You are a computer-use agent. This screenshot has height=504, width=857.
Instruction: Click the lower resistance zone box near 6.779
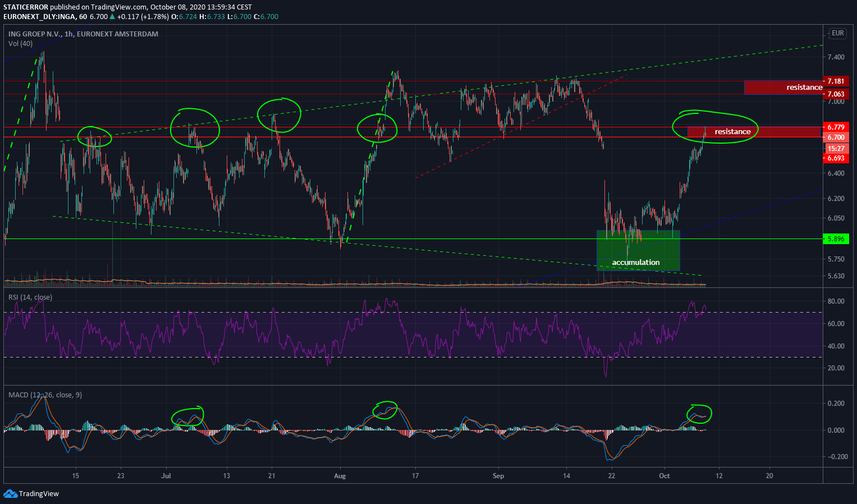755,132
